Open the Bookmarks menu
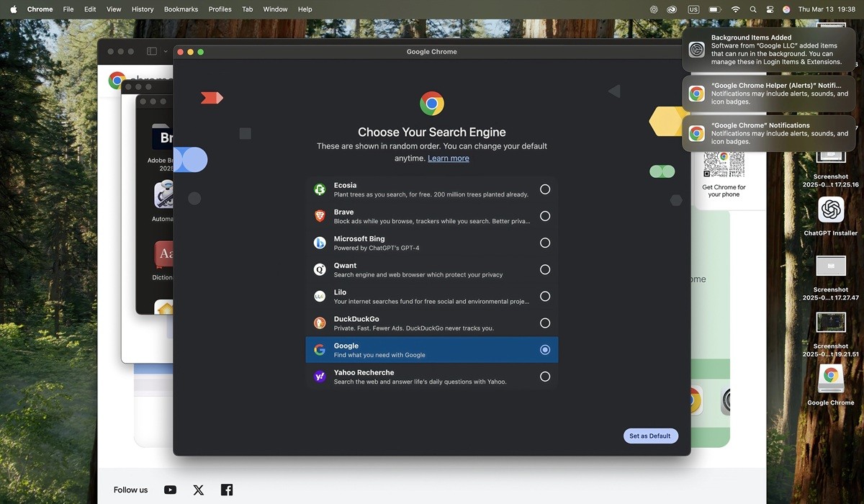This screenshot has height=504, width=864. coord(181,9)
